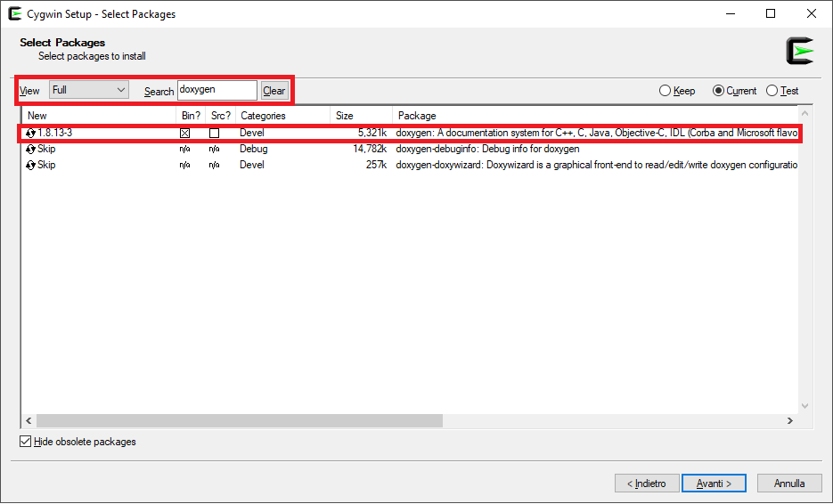The image size is (833, 504).
Task: Toggle the Src? checkbox for doxygen
Action: point(214,134)
